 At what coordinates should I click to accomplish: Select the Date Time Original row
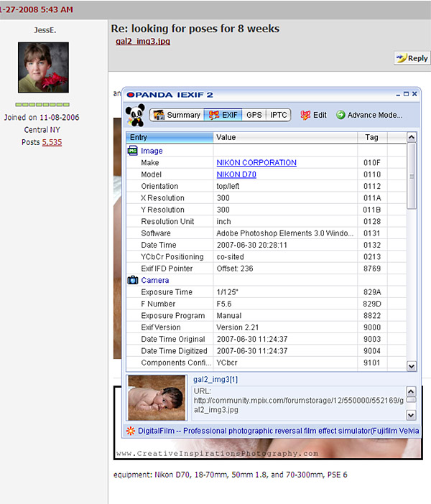[x=266, y=339]
